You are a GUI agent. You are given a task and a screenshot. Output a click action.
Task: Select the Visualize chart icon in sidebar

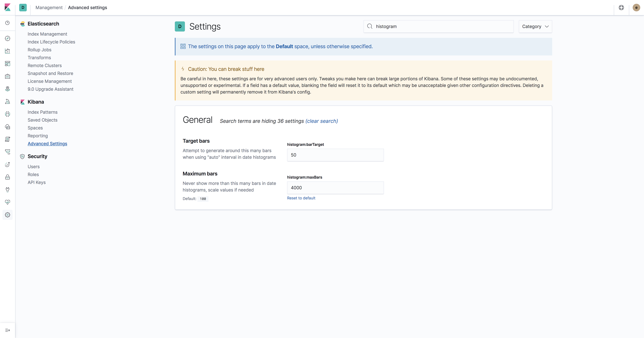pos(8,51)
